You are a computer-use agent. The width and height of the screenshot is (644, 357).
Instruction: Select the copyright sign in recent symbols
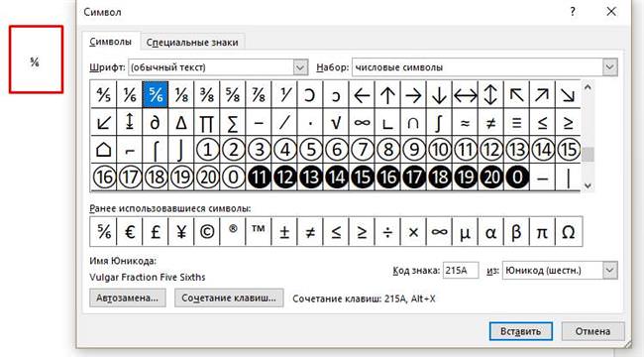[207, 232]
